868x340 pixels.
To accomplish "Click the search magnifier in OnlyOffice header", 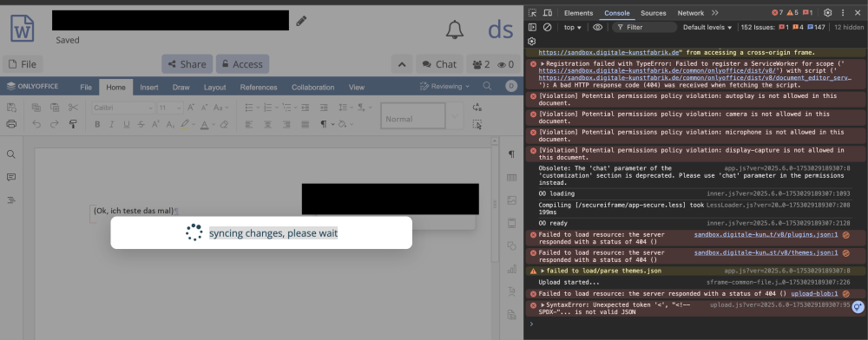I will tap(487, 86).
